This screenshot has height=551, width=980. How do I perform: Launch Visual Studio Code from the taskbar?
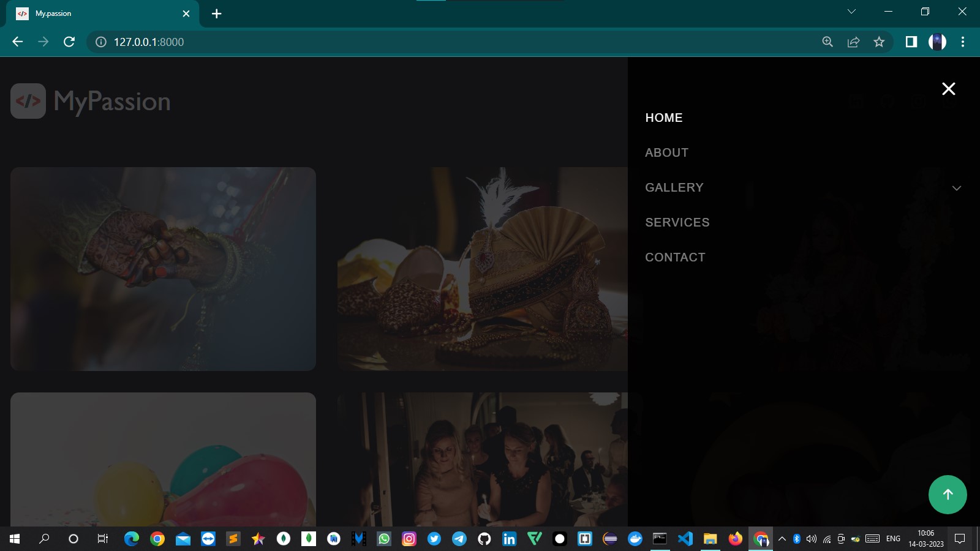(x=685, y=539)
